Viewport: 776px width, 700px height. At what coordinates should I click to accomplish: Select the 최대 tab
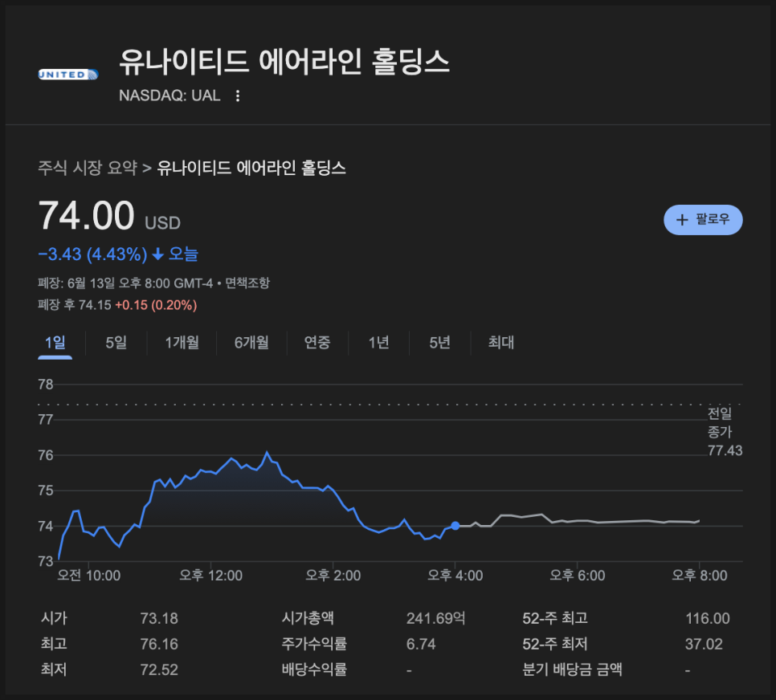click(x=500, y=342)
